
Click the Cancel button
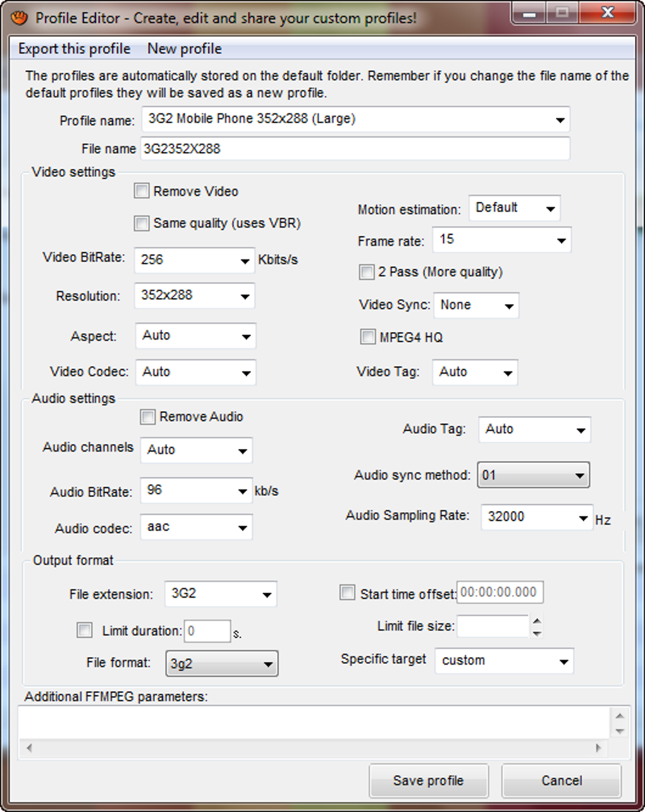tap(562, 780)
